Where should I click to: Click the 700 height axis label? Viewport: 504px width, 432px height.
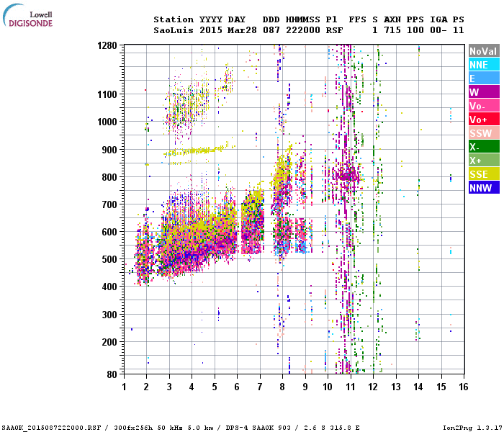[109, 204]
